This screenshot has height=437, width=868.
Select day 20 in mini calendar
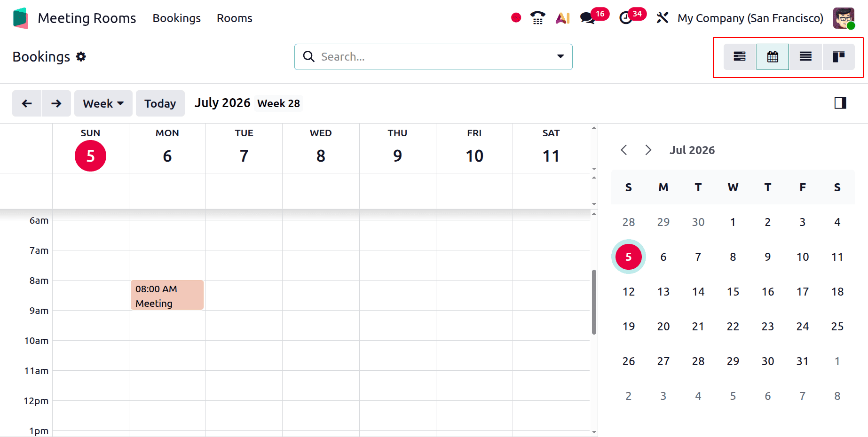pyautogui.click(x=663, y=326)
